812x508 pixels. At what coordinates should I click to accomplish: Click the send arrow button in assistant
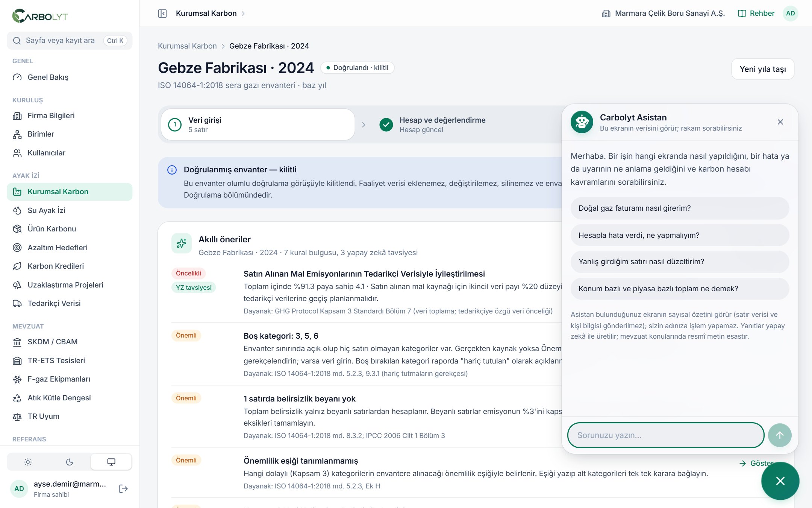(x=780, y=435)
